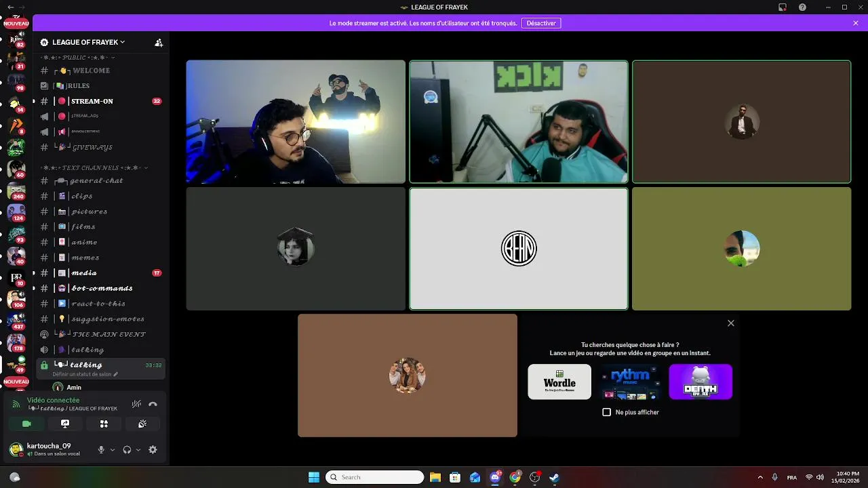Focus the BEAN logo participant tile

point(519,249)
